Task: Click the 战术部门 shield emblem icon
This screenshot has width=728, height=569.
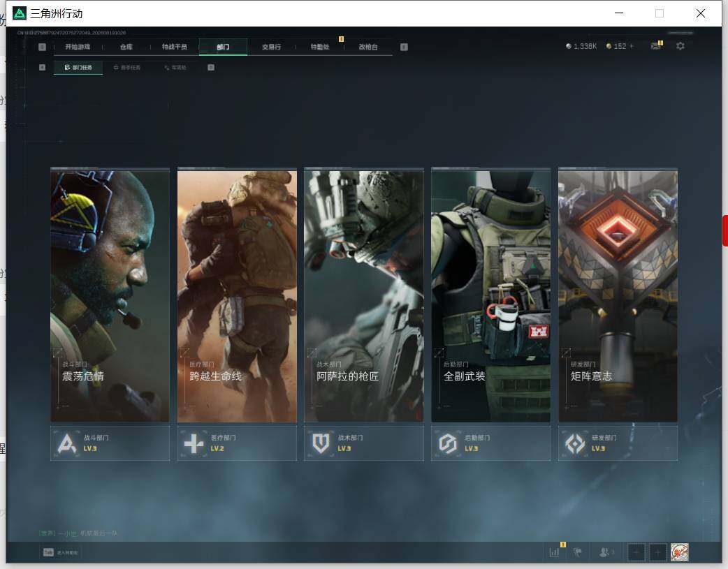Action: tap(321, 444)
